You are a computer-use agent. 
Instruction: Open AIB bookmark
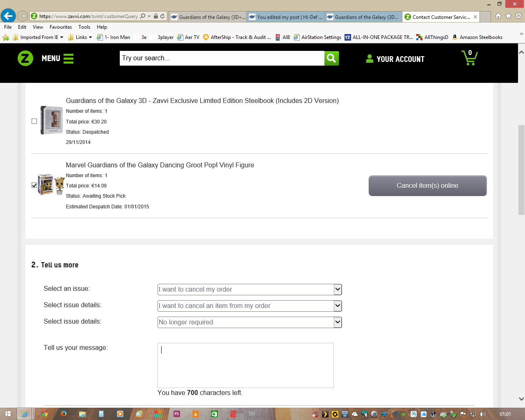[283, 37]
